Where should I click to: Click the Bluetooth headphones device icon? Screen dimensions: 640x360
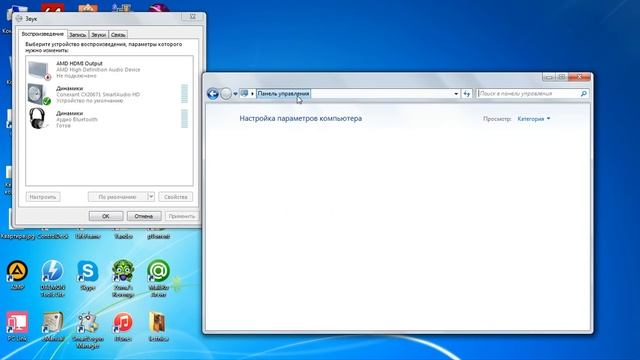point(38,119)
